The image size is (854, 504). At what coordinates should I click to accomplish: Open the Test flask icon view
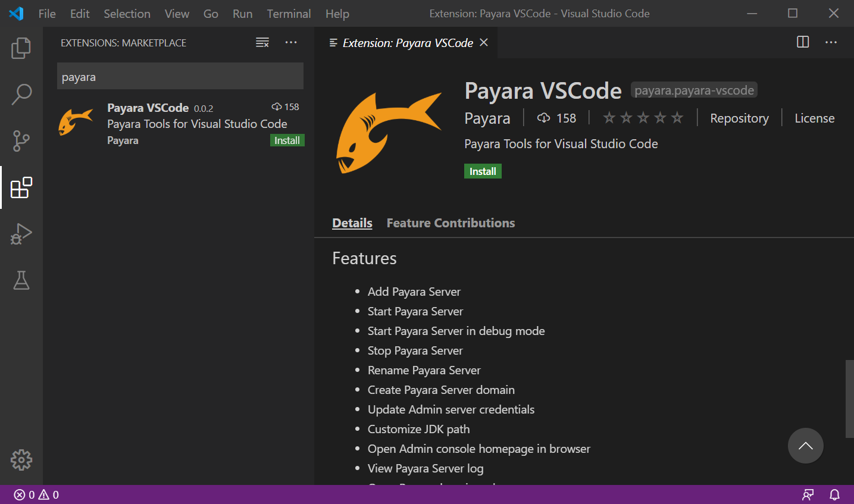coord(21,280)
